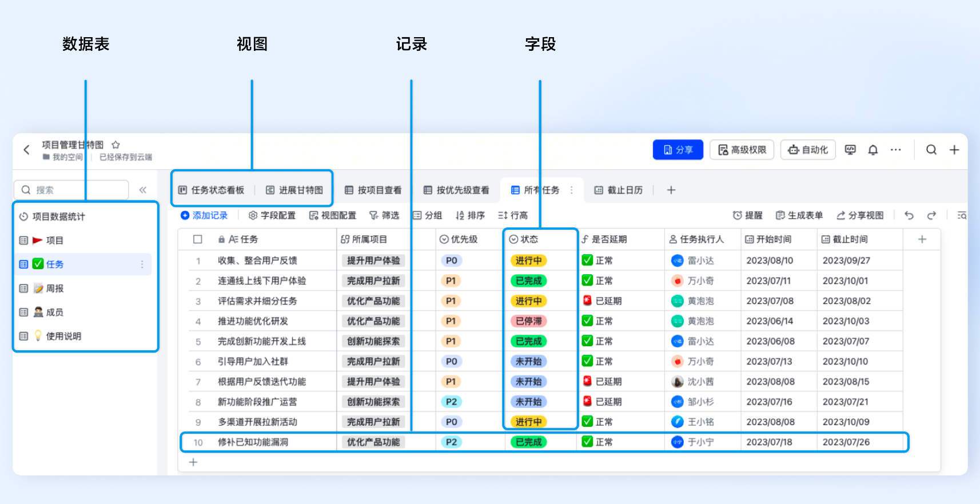Toggle the select-all checkbox in the header

[198, 239]
